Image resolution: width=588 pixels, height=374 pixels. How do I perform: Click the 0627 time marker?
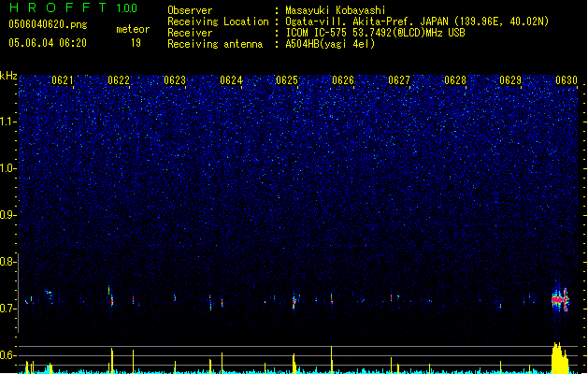point(399,80)
